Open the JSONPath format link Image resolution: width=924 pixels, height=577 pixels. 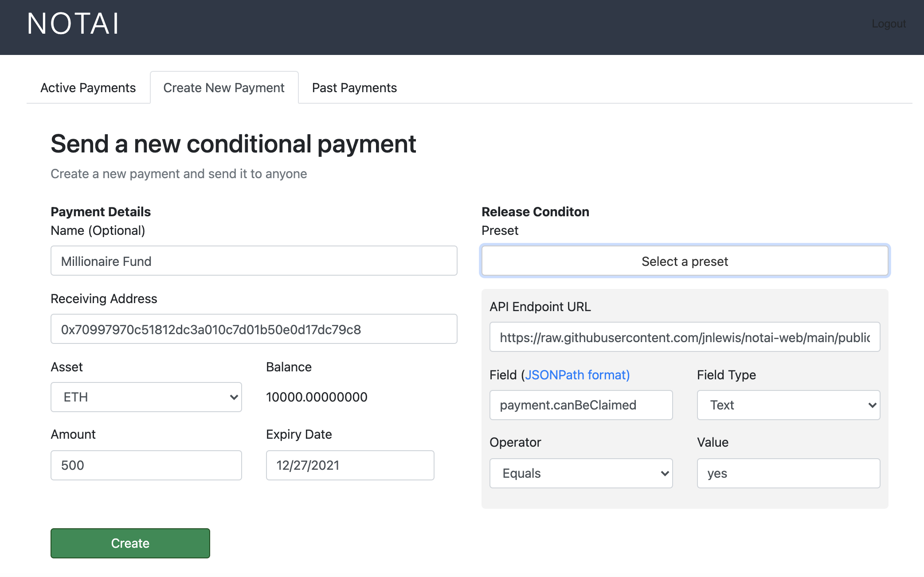[x=577, y=375]
